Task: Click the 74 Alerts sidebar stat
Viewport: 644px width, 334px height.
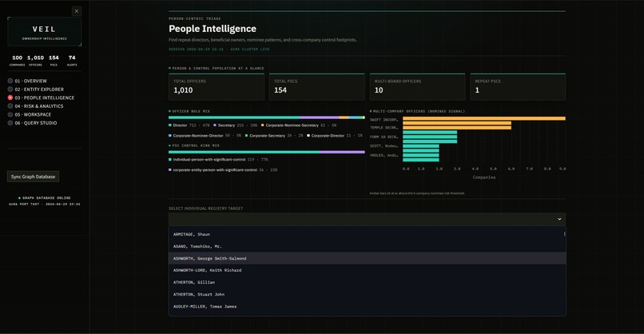Action: tap(72, 61)
